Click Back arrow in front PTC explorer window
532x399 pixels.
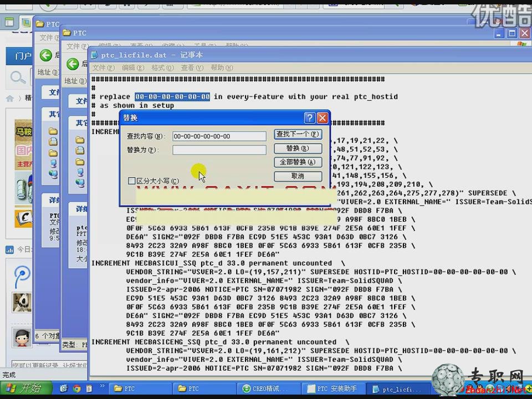coord(73,64)
